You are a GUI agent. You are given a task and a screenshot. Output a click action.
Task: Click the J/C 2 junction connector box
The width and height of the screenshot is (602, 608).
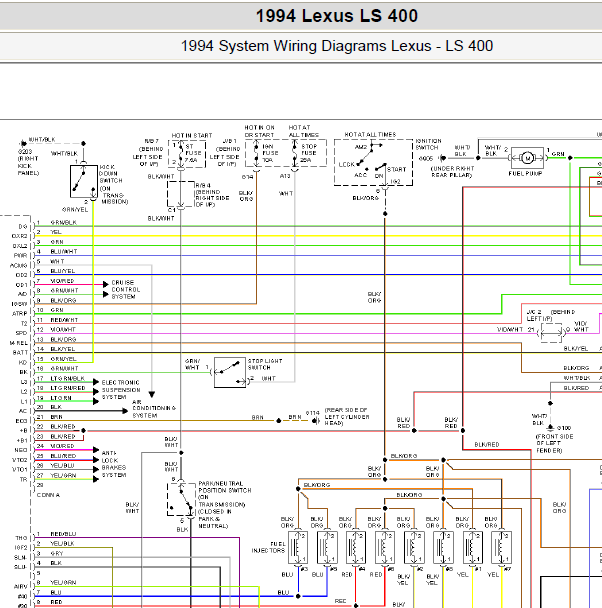(551, 333)
